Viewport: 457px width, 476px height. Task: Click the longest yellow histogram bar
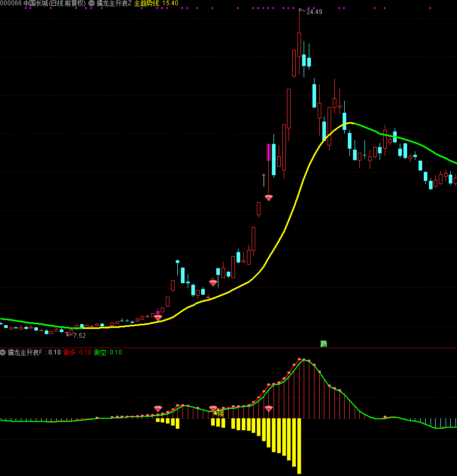[299, 446]
